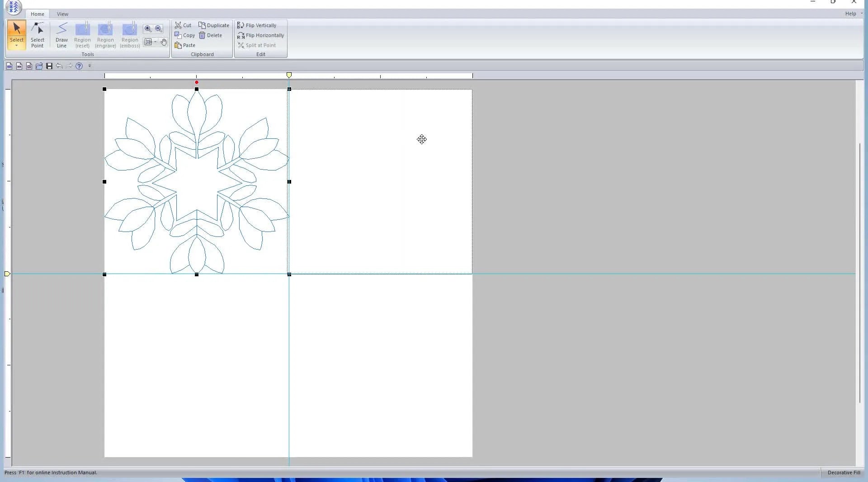
Task: Save with the floppy disk icon
Action: (49, 66)
